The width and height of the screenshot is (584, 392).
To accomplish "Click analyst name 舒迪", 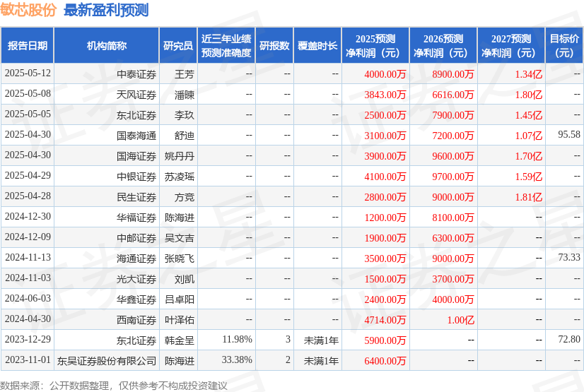I will click(185, 136).
